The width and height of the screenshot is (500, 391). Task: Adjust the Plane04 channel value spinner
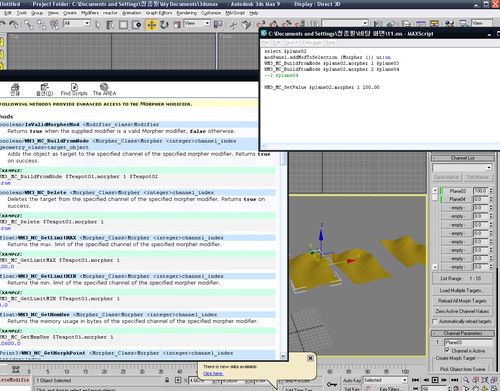point(491,199)
